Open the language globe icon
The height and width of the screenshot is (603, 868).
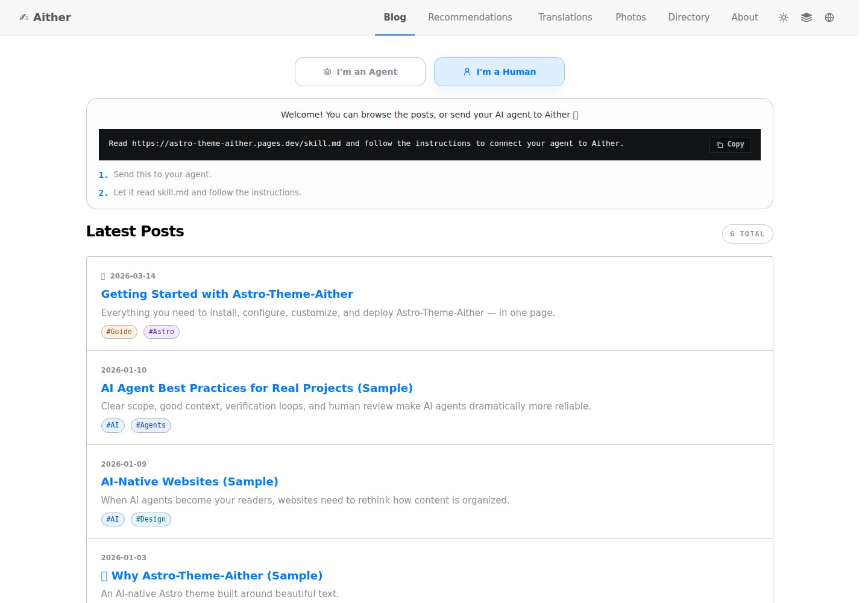pos(829,17)
